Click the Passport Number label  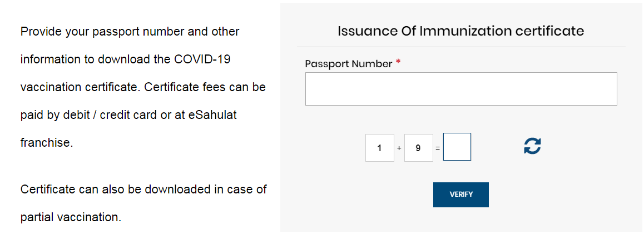coord(349,64)
